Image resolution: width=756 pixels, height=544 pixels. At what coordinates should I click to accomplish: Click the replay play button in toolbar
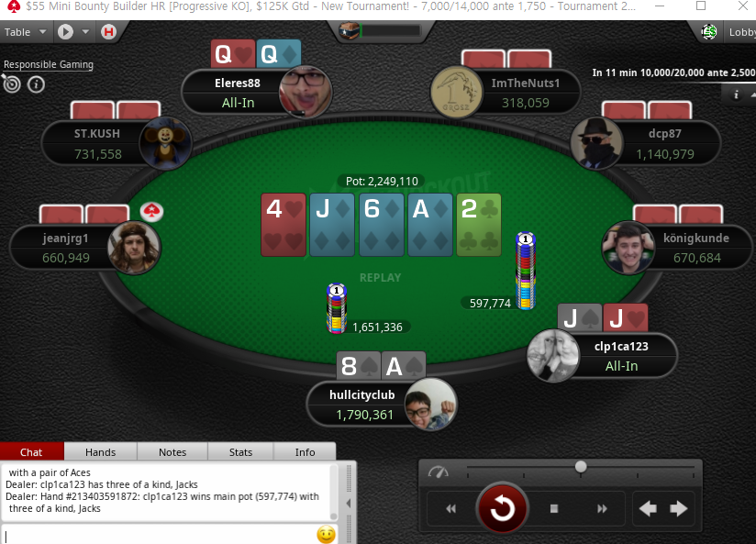(65, 32)
